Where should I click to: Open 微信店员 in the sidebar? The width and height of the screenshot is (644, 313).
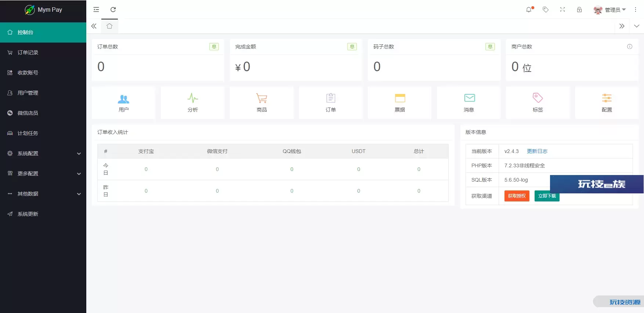(x=43, y=113)
